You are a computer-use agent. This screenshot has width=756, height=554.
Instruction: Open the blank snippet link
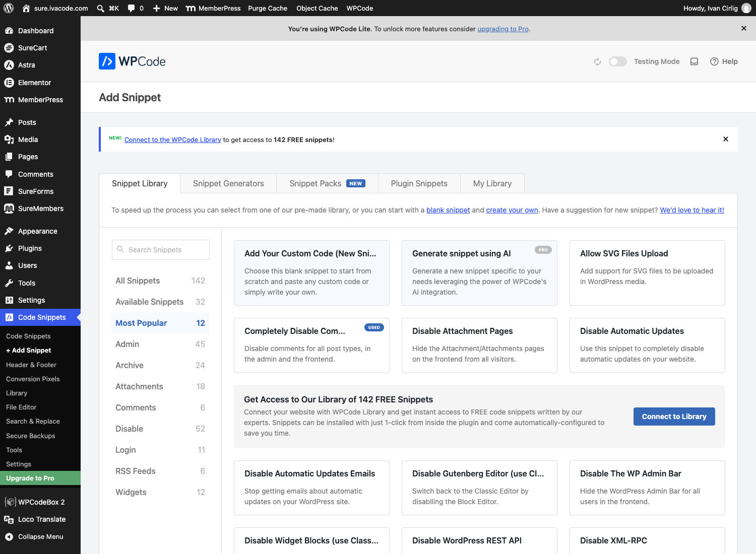(x=448, y=210)
